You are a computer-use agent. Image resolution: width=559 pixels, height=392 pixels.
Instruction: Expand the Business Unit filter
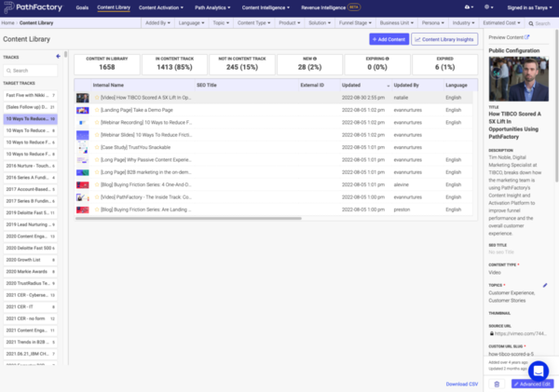(397, 22)
